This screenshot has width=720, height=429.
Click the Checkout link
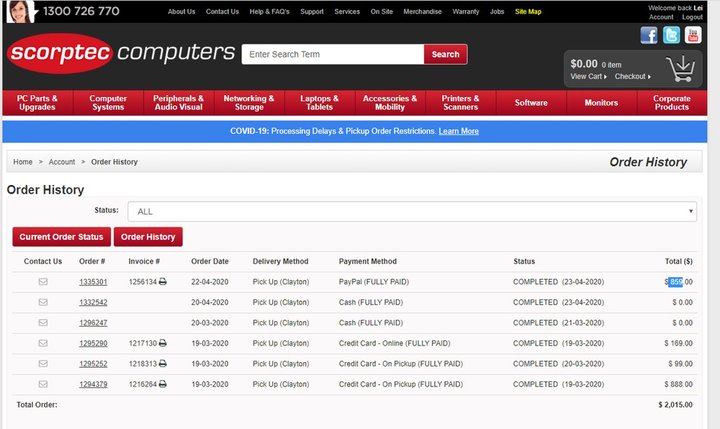[x=632, y=76]
